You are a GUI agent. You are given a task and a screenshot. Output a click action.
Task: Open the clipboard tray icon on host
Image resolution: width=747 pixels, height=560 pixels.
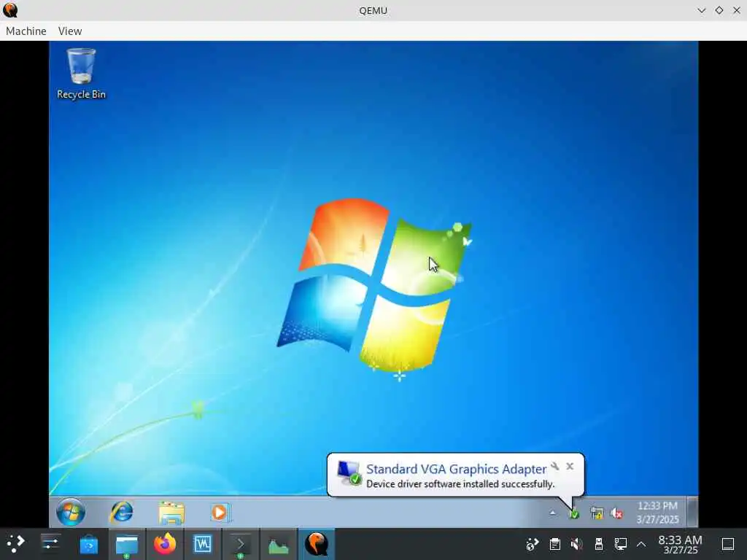(554, 544)
